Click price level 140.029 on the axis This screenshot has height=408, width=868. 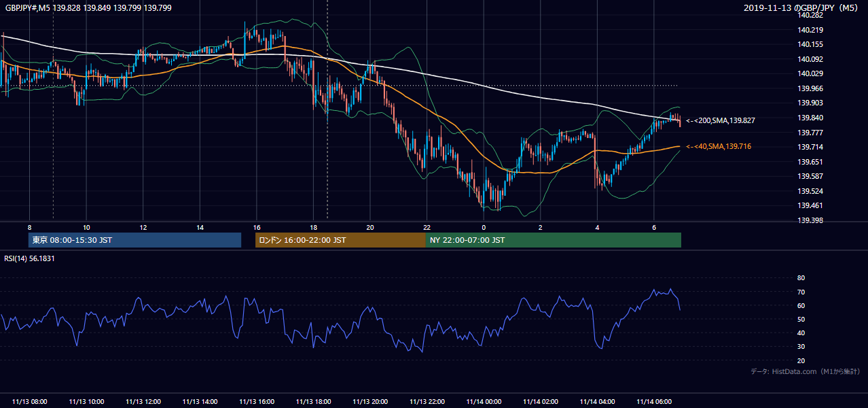click(x=809, y=73)
